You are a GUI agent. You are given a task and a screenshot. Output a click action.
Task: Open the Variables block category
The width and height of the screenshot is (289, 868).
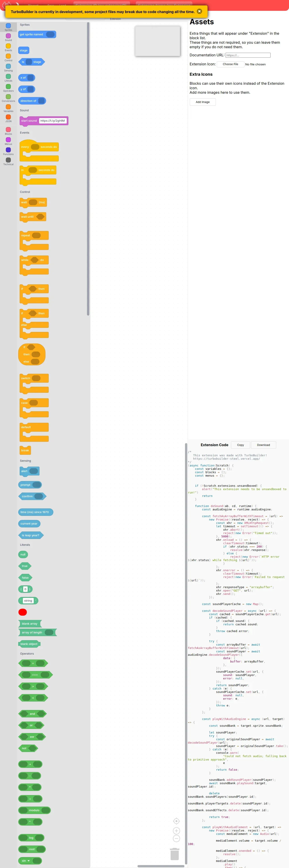pyautogui.click(x=8, y=108)
